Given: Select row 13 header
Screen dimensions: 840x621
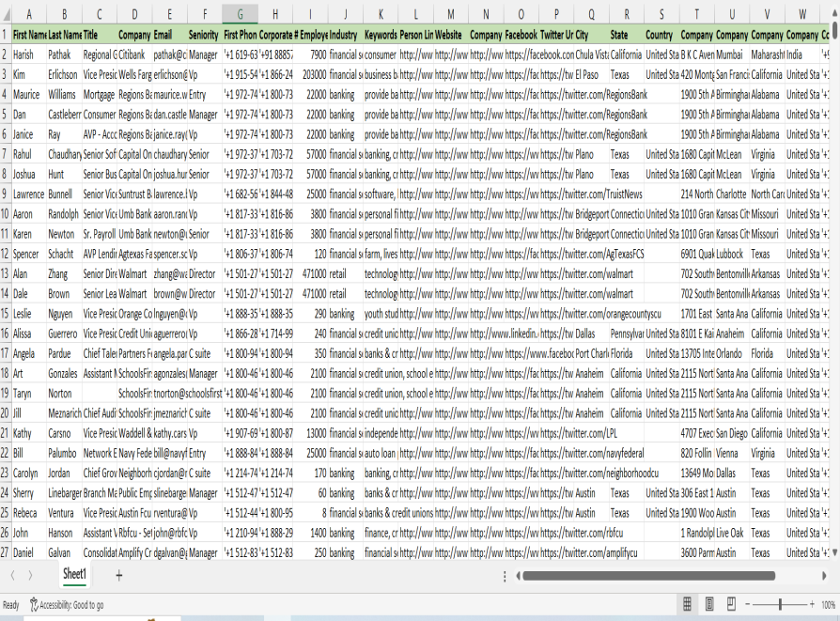Looking at the screenshot, I should coord(6,272).
